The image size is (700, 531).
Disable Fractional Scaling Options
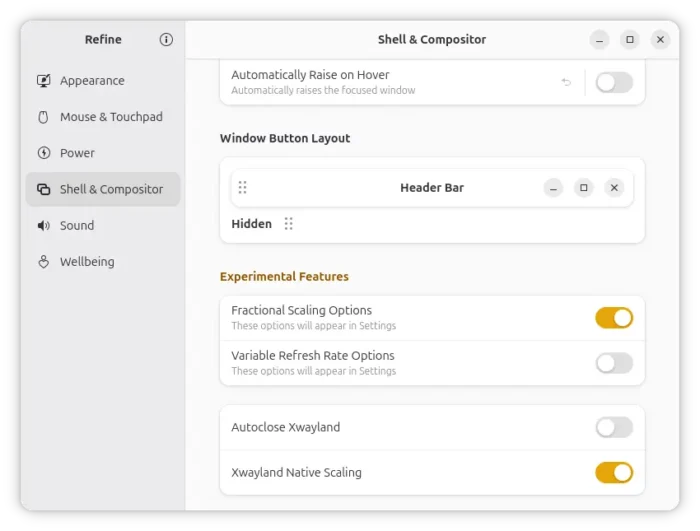(614, 318)
